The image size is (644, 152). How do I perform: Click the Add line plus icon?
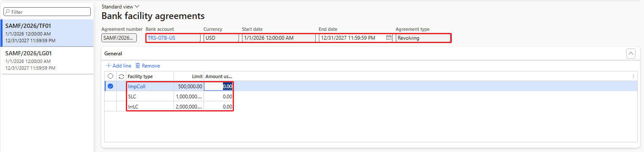tap(109, 66)
